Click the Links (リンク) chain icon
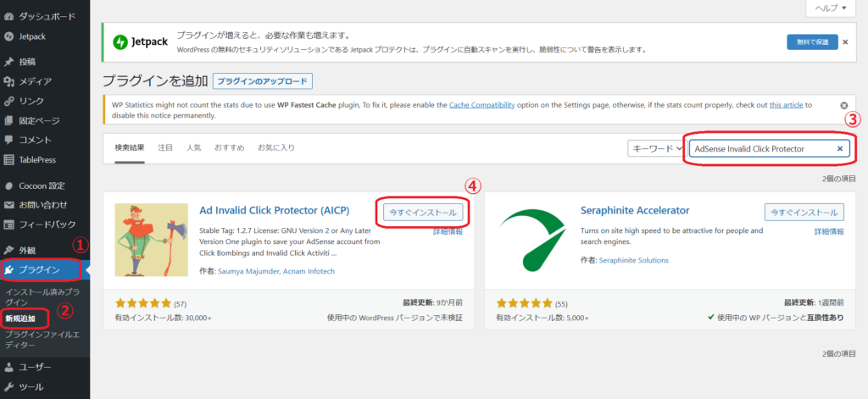Viewport: 868px width, 399px height. [x=8, y=102]
